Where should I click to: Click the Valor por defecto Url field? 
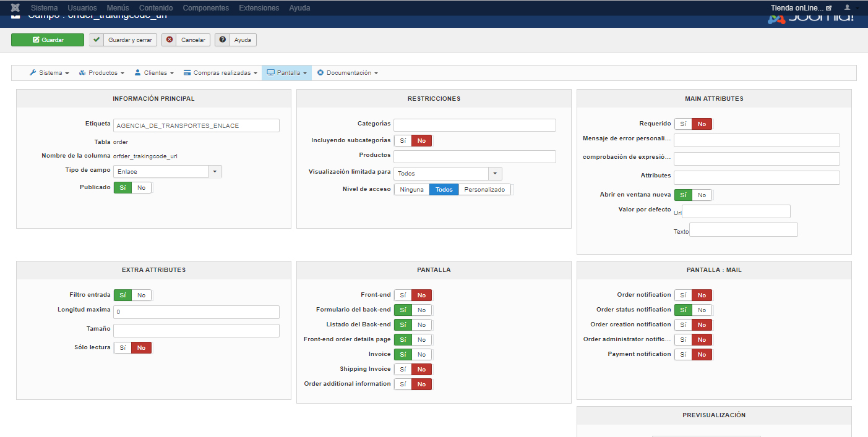736,211
